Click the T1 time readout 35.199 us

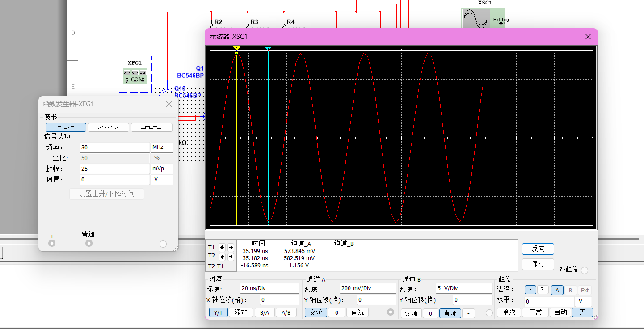pyautogui.click(x=255, y=251)
